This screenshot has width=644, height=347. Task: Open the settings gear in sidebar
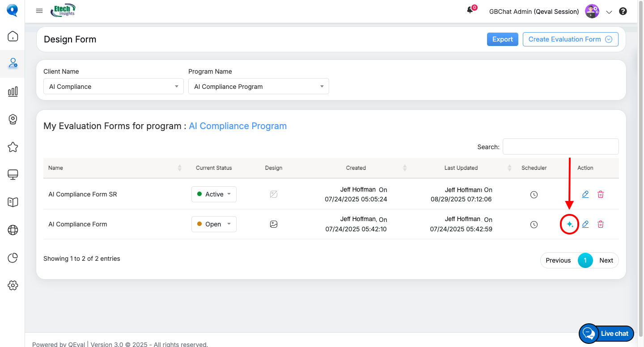pos(13,285)
